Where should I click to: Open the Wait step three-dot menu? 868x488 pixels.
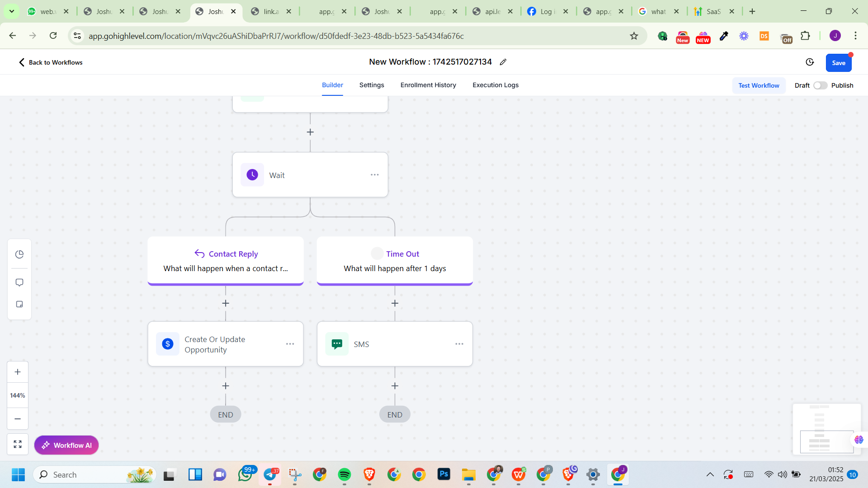tap(375, 175)
